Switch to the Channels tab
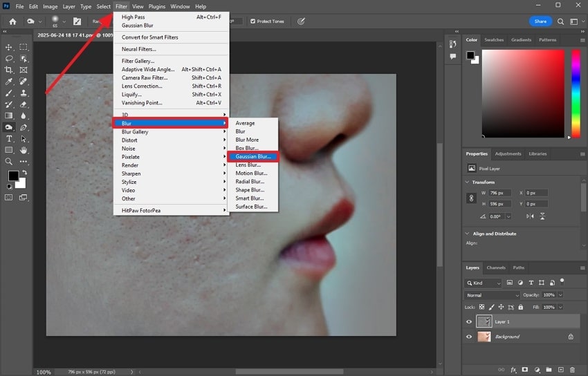588x376 pixels. (496, 267)
